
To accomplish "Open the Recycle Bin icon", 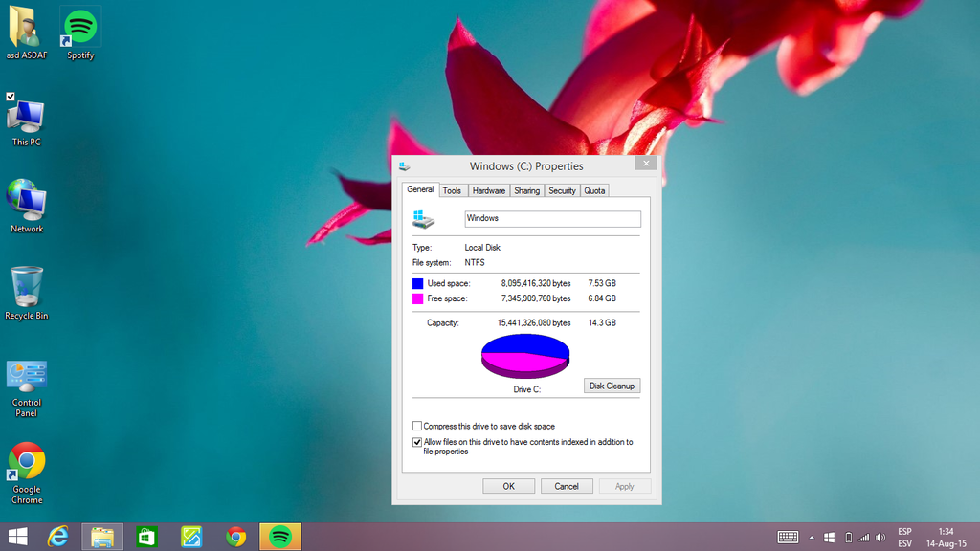I will click(27, 288).
